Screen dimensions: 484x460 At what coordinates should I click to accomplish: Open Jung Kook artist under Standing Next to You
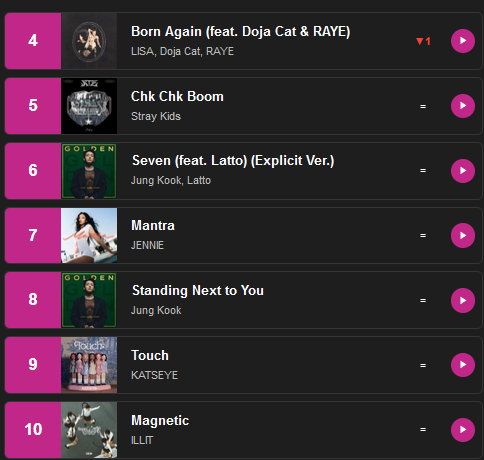pos(156,310)
